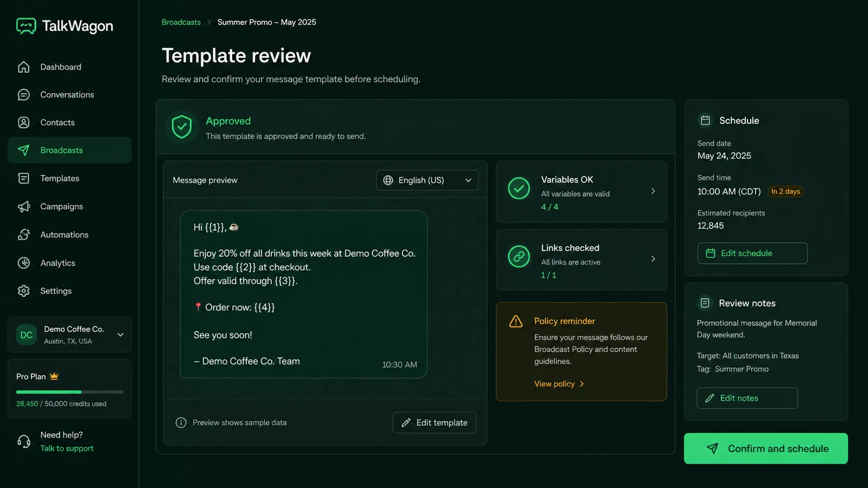The height and width of the screenshot is (488, 868).
Task: Click the Settings gear icon
Action: 24,291
